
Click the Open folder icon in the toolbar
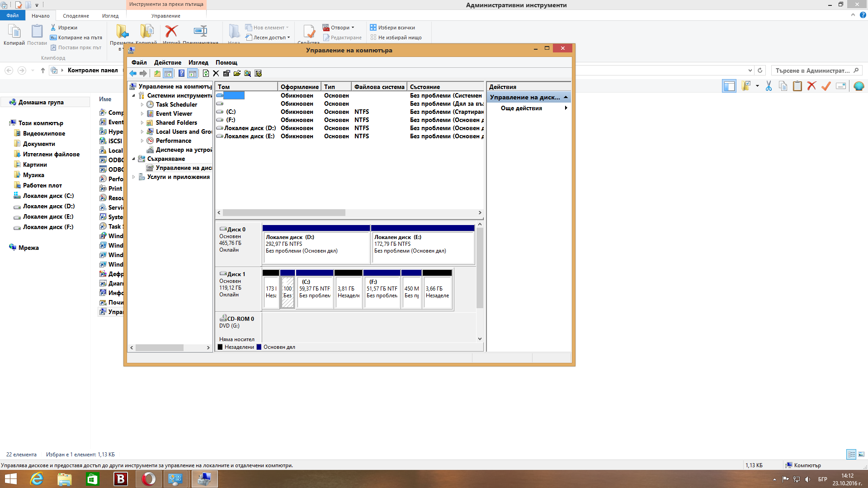(237, 73)
